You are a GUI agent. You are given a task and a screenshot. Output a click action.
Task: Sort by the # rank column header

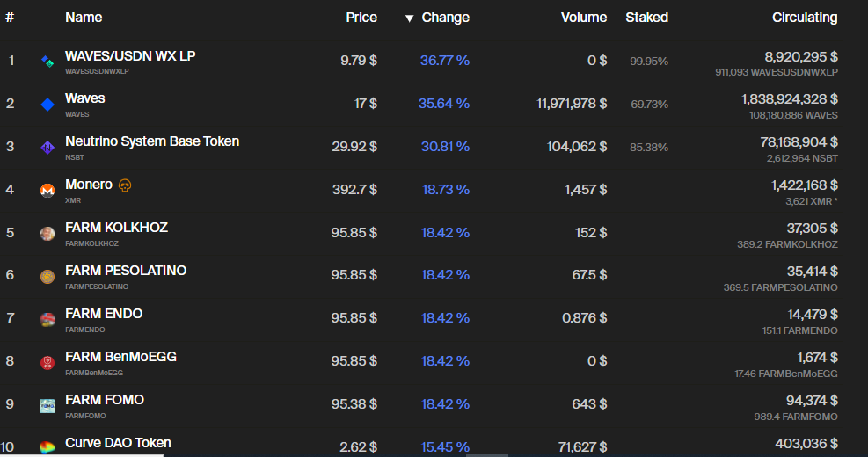click(x=10, y=18)
